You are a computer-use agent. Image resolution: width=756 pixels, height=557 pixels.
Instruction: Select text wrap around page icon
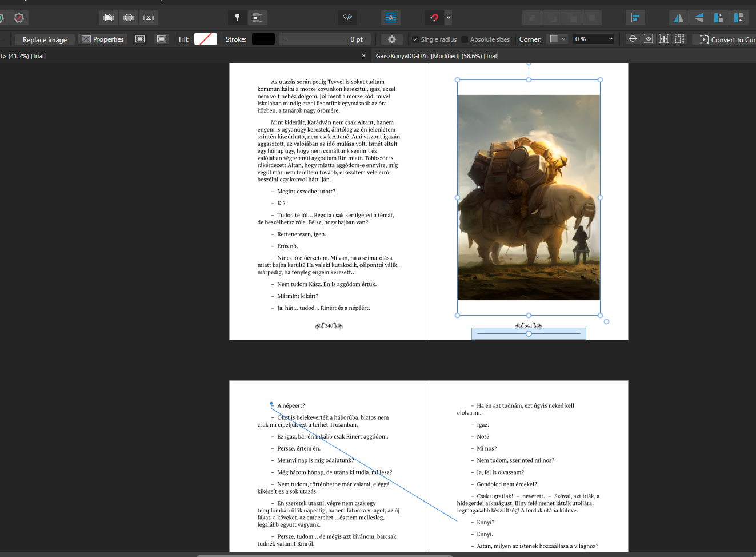[109, 18]
